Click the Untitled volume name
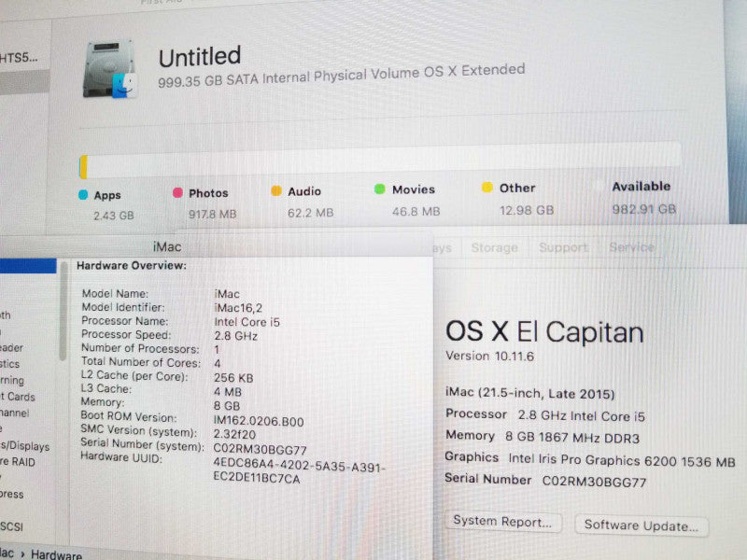 tap(200, 57)
